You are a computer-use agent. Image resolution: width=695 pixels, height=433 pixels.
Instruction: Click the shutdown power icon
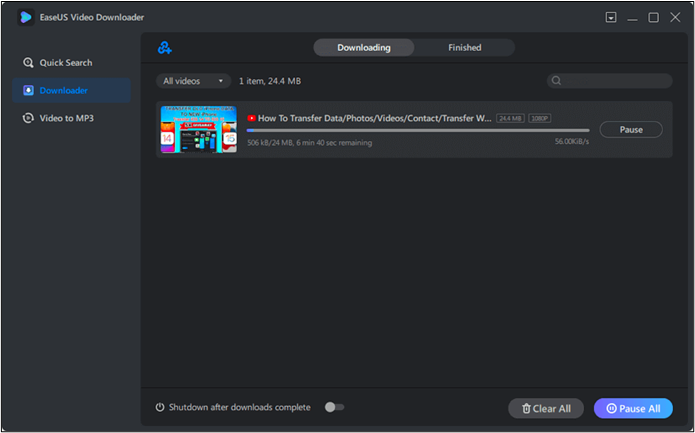pyautogui.click(x=160, y=407)
